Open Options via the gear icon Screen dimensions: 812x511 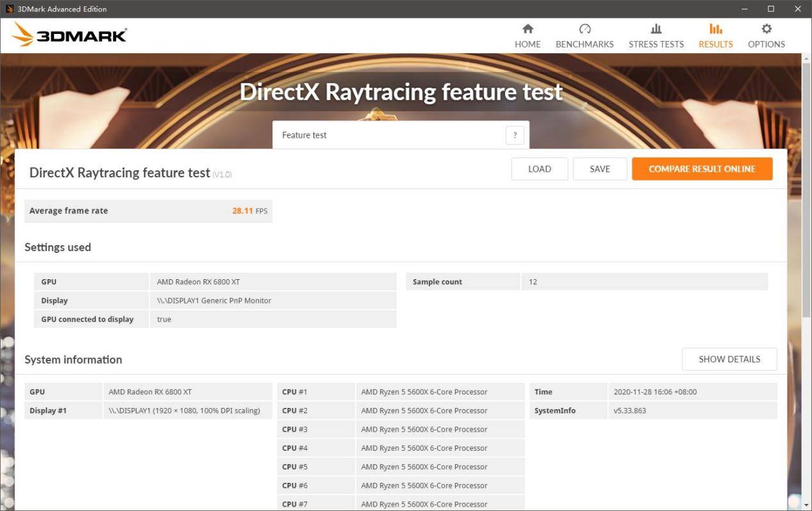point(766,29)
